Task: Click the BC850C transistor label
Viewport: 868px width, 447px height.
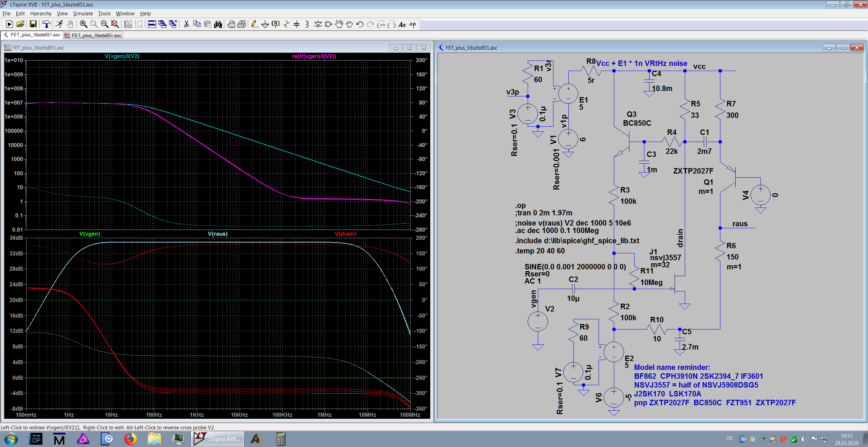Action: 637,123
